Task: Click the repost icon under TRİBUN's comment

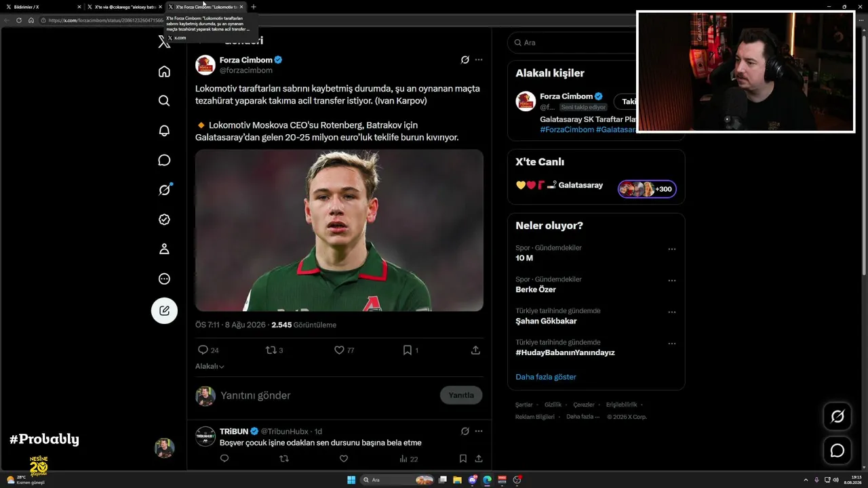Action: (284, 459)
